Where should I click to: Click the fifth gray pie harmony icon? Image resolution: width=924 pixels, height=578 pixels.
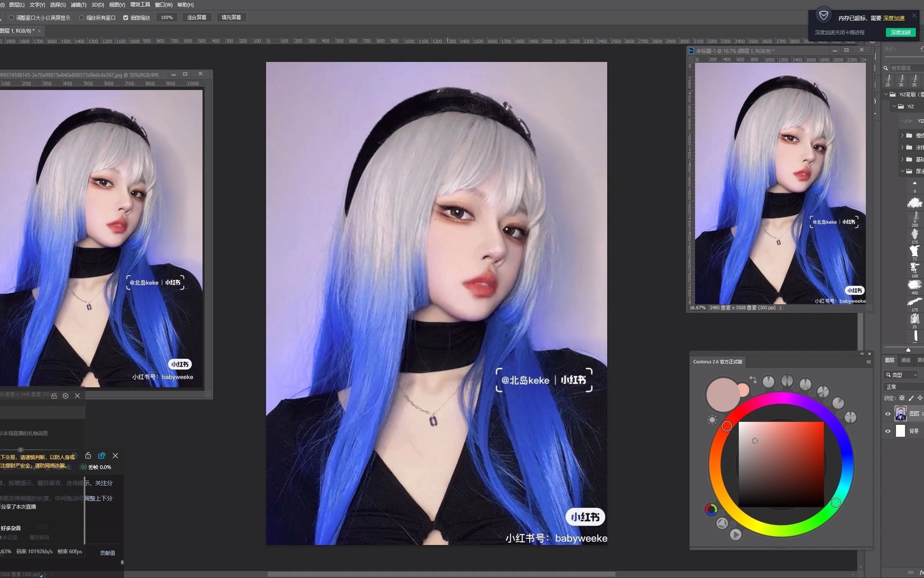click(x=838, y=403)
